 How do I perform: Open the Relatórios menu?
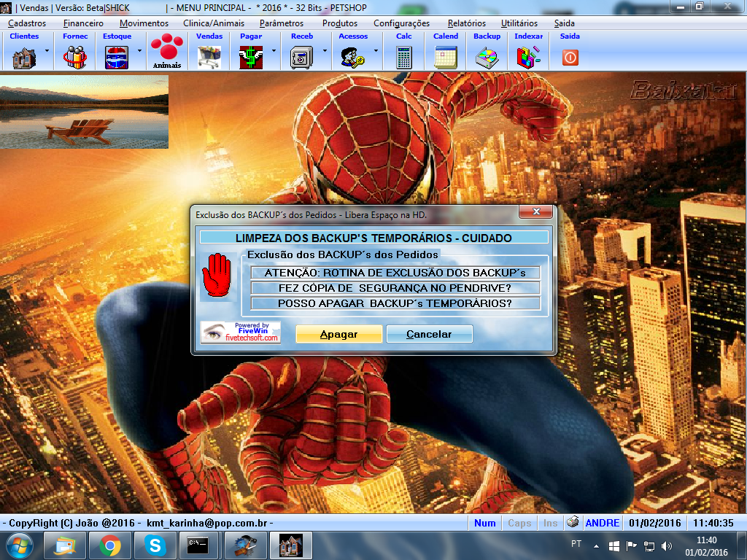point(466,23)
